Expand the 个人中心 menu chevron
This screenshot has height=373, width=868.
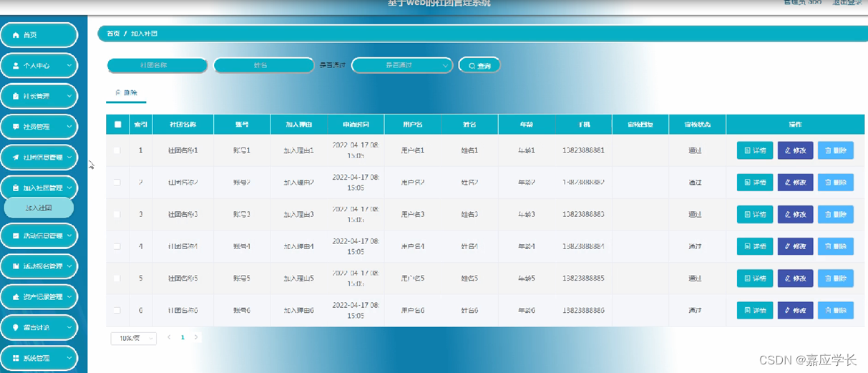pyautogui.click(x=69, y=66)
